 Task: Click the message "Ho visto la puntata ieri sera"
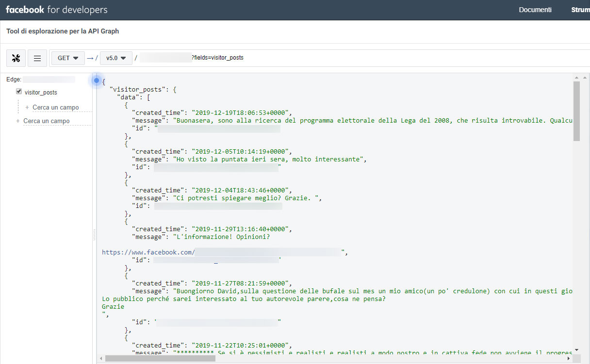point(267,159)
